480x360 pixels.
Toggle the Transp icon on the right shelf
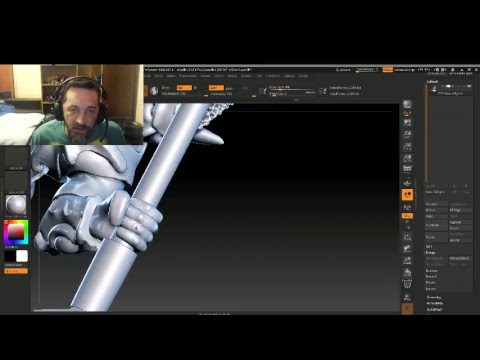(407, 297)
